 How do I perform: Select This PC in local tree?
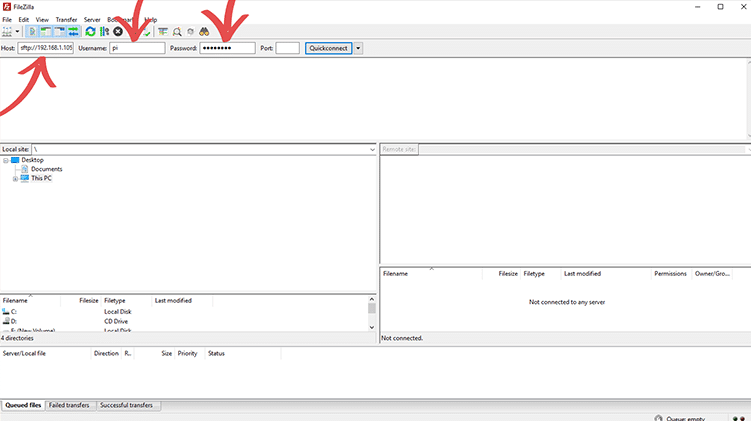(x=41, y=178)
